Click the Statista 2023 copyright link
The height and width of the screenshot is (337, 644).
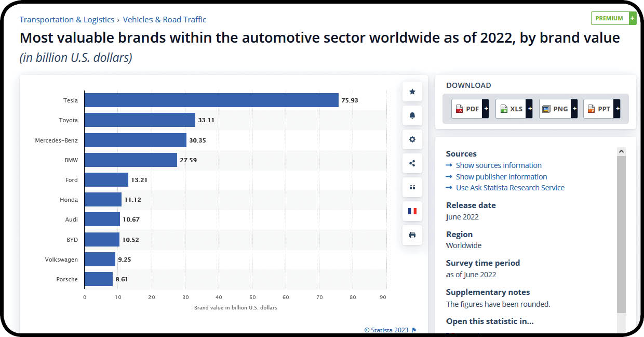(386, 330)
